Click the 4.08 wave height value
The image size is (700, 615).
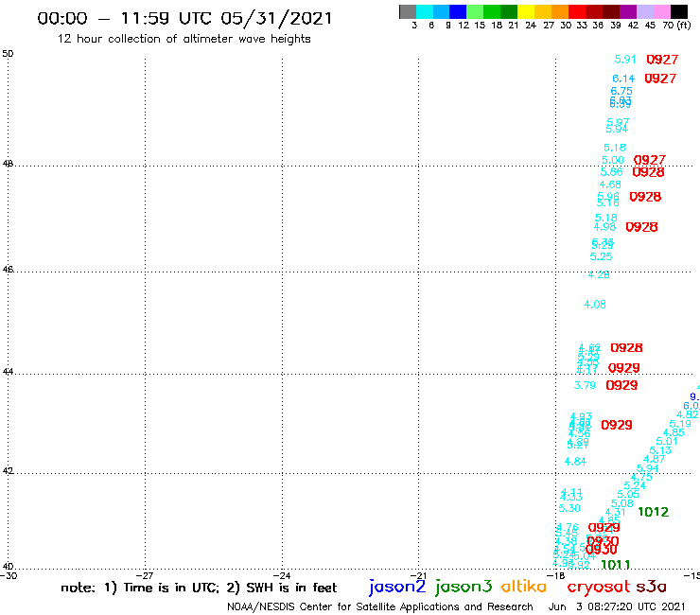coord(595,305)
